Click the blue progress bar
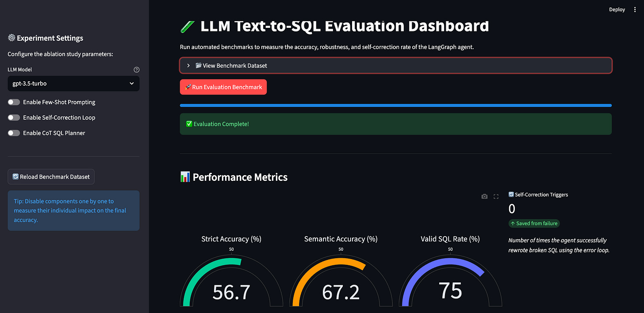Image resolution: width=644 pixels, height=313 pixels. [x=395, y=105]
